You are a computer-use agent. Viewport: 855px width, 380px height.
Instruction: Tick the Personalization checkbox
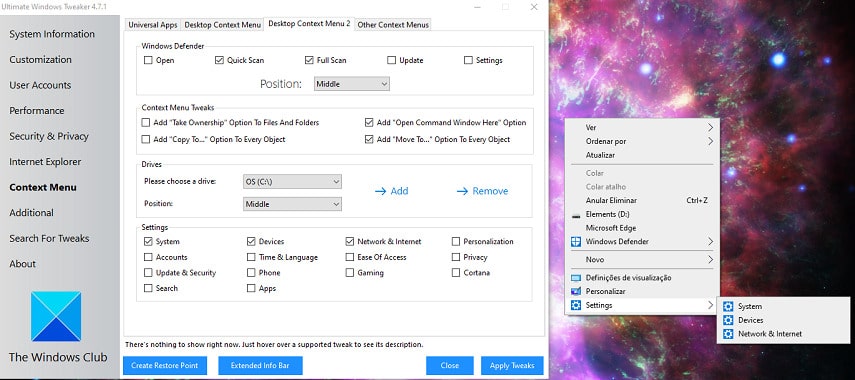click(x=456, y=242)
